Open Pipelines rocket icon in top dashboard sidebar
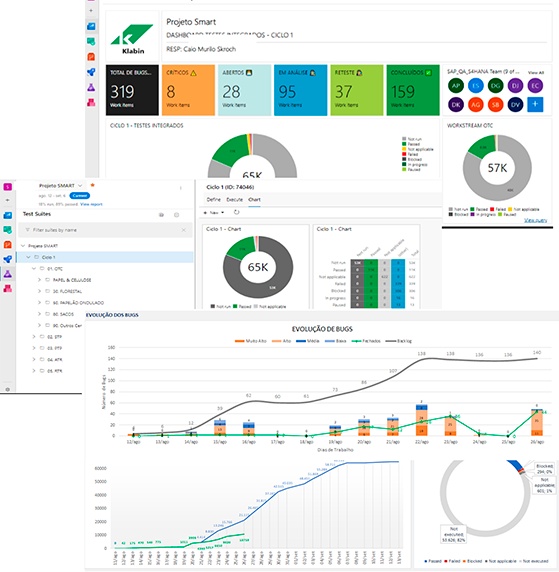559x572 pixels. (x=91, y=72)
